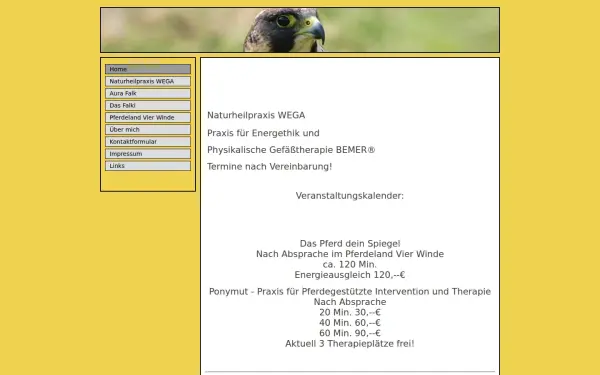Screen dimensions: 600x375
Task: Open the Links page
Action: [148, 166]
